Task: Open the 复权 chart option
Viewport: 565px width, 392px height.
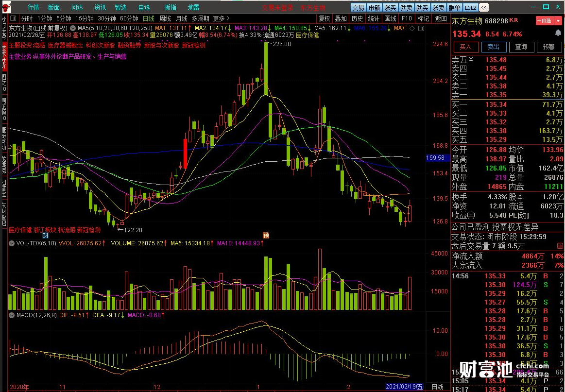Action: (325, 18)
